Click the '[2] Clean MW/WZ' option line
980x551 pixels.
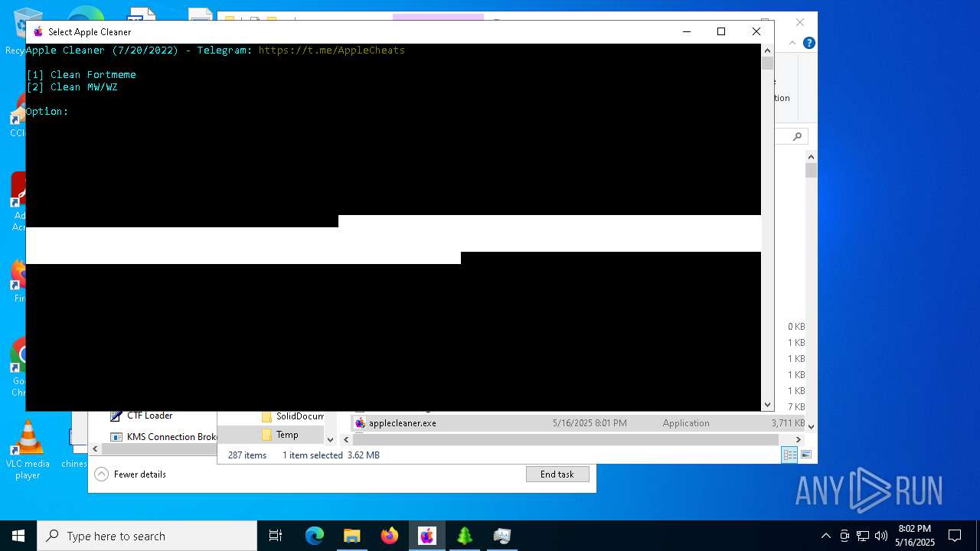tap(72, 86)
